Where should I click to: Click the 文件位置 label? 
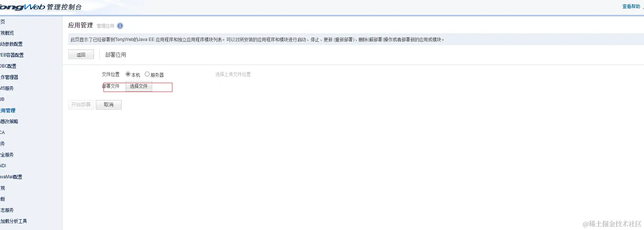click(x=111, y=74)
